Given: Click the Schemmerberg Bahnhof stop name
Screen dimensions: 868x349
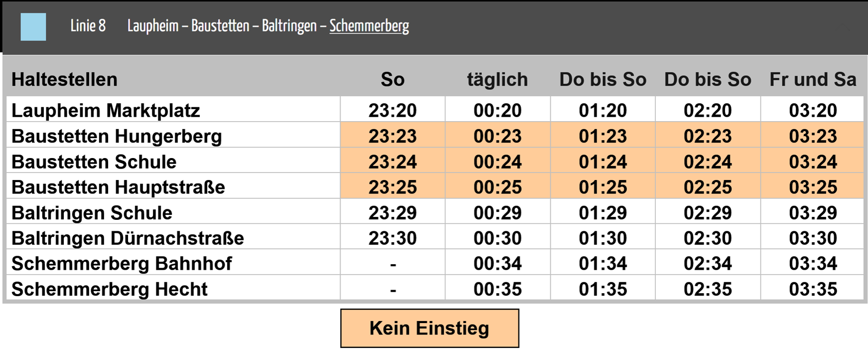Looking at the screenshot, I should click(x=122, y=263).
